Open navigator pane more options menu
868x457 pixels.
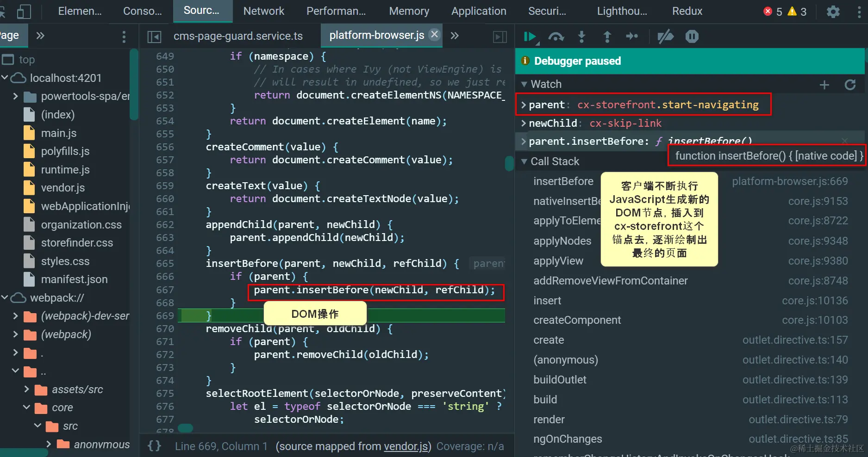pyautogui.click(x=124, y=37)
